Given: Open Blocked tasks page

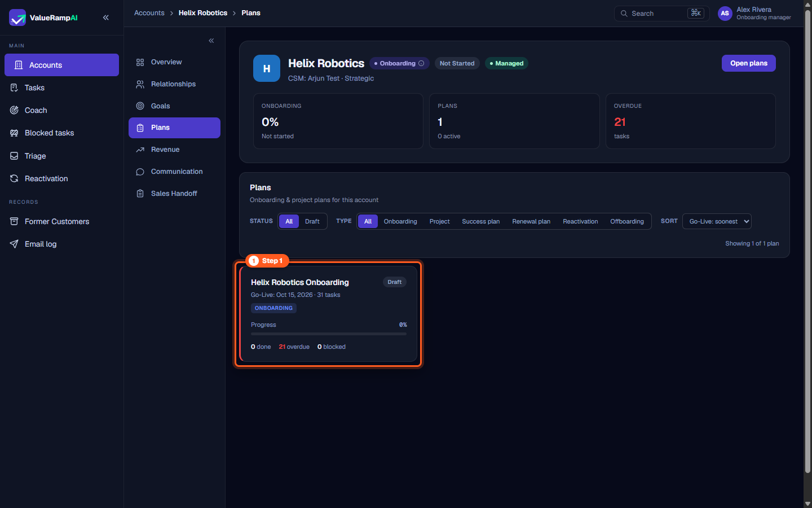Looking at the screenshot, I should tap(61, 133).
